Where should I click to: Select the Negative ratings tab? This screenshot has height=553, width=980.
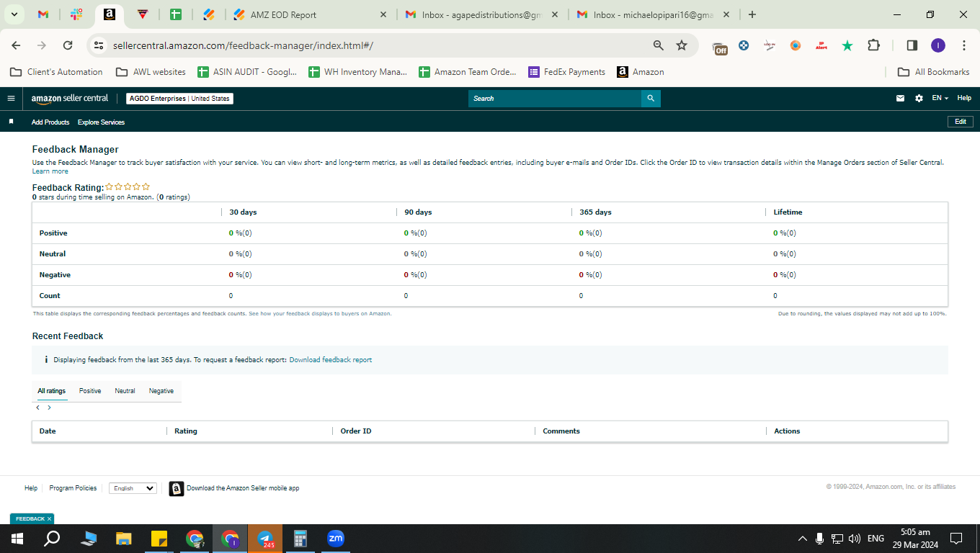[x=161, y=391]
